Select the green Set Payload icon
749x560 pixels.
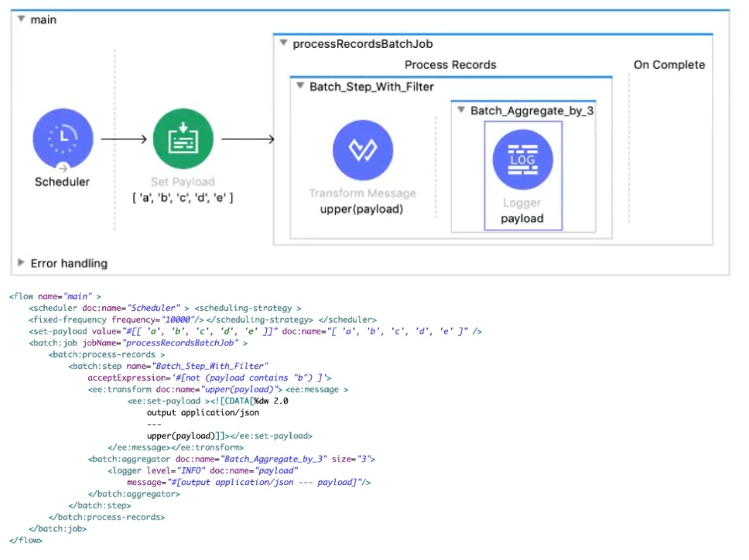point(183,139)
